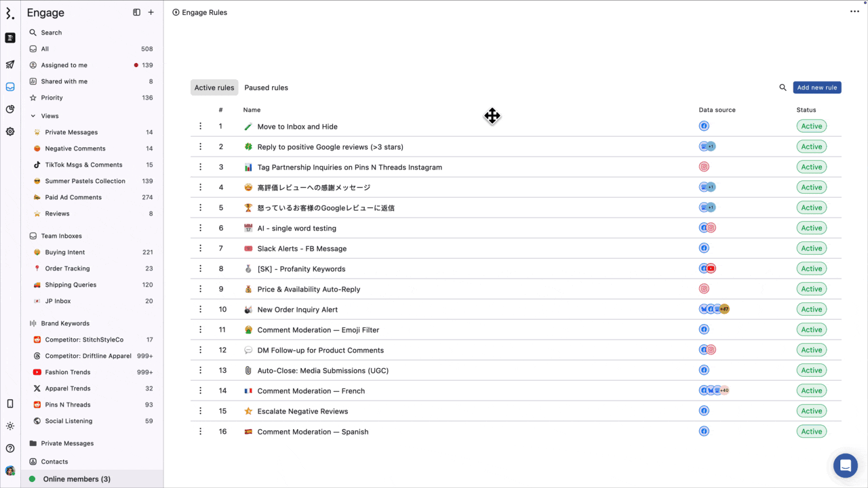The image size is (868, 488).
Task: Open the rules search magnifier icon
Action: (783, 87)
